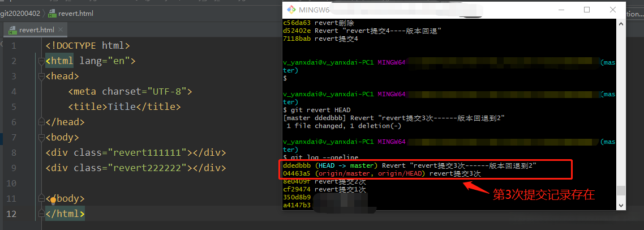This screenshot has width=644, height=230.
Task: Click the '1 file changed, 1 deletion(-)' line
Action: pos(344,126)
